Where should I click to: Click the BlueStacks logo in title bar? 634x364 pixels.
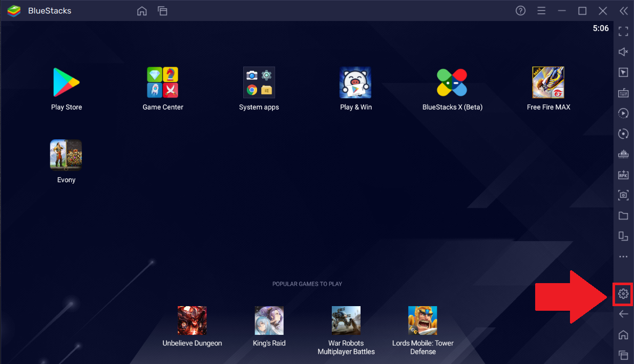click(x=14, y=11)
